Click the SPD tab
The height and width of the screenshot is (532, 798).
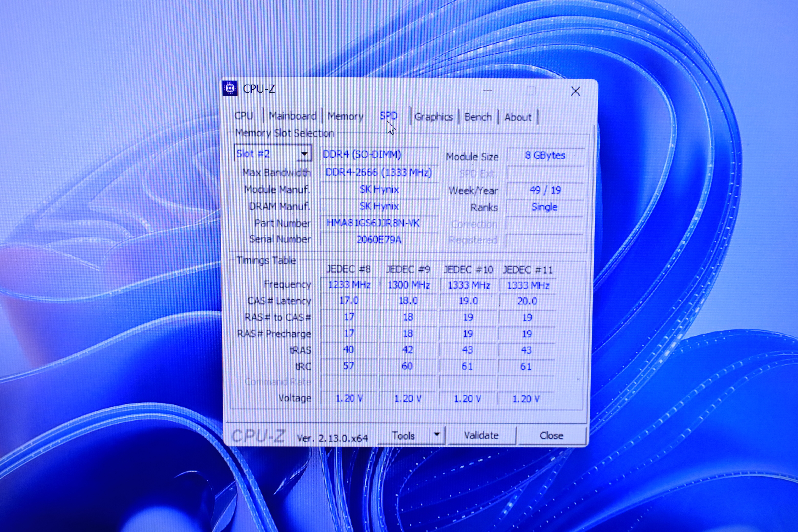pos(389,116)
